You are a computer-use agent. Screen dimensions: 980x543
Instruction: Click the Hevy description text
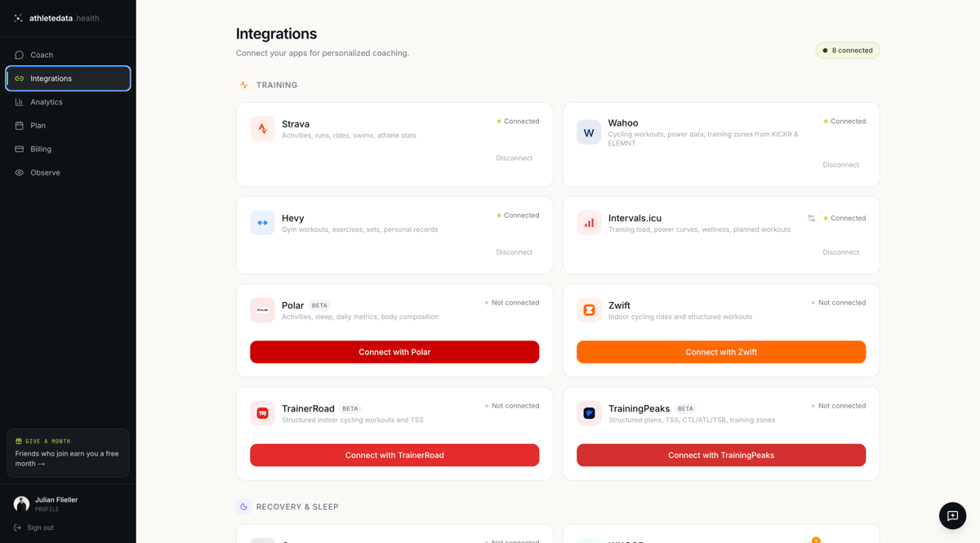point(359,229)
